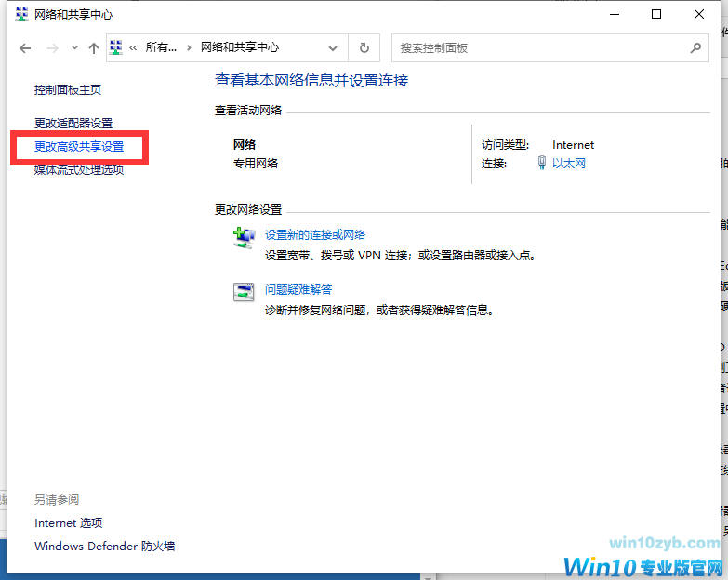This screenshot has width=728, height=580.
Task: Close the 网络和共享中心 window
Action: pyautogui.click(x=699, y=14)
